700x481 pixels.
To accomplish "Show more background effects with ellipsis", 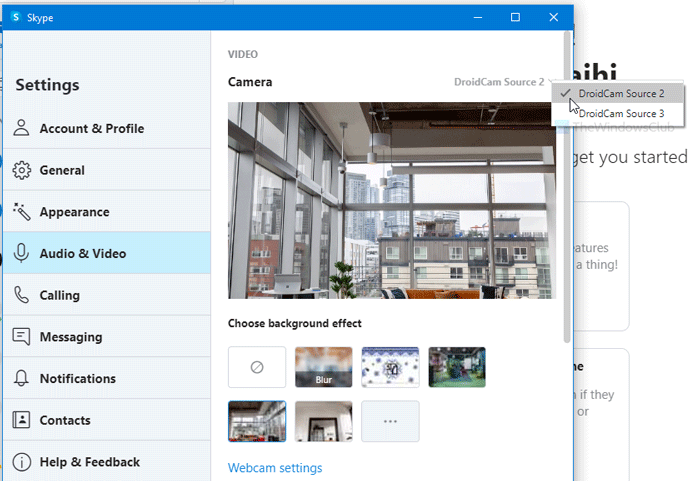I will point(390,421).
